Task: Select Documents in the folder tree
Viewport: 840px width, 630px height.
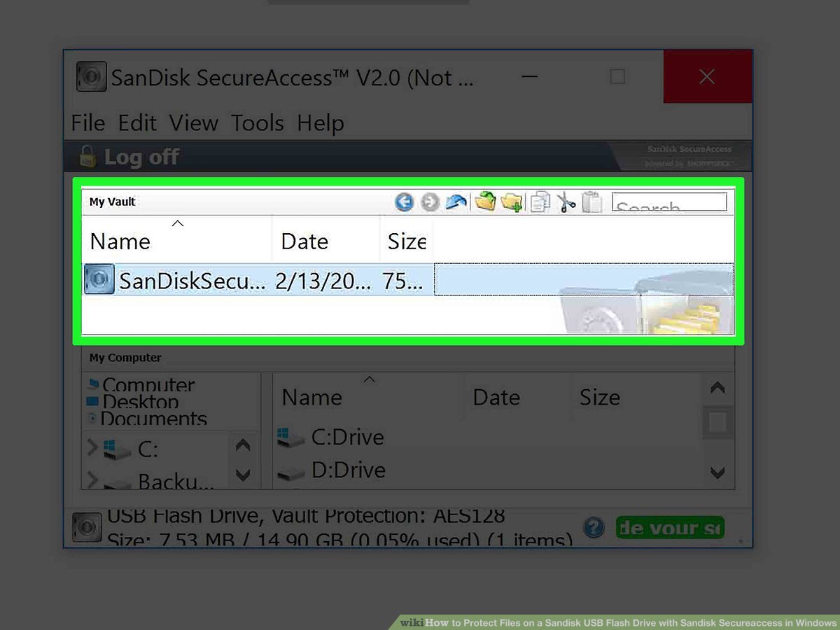Action: pyautogui.click(x=154, y=419)
